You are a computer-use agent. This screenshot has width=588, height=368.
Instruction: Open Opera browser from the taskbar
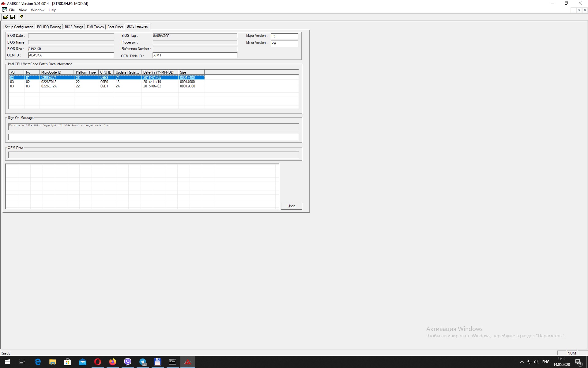click(98, 362)
